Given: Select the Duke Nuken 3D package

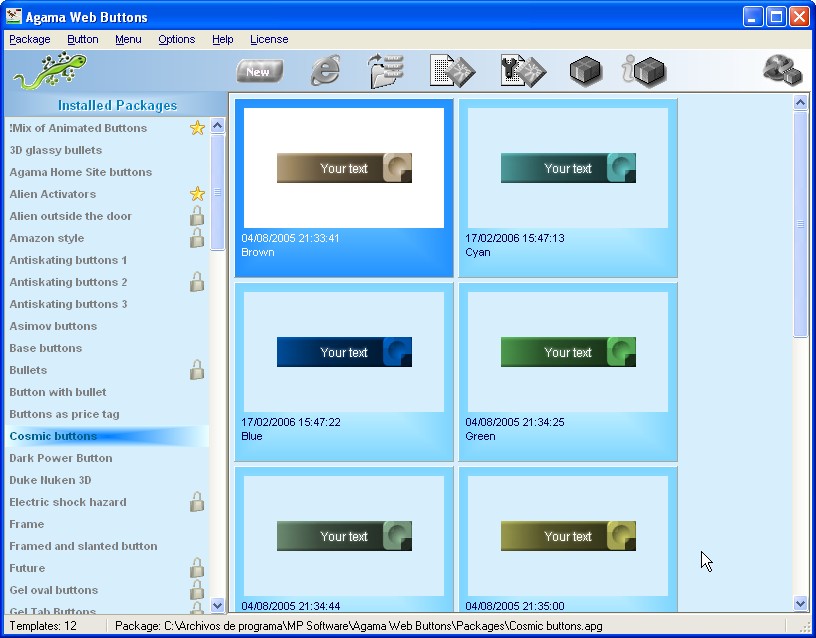Looking at the screenshot, I should [107, 480].
